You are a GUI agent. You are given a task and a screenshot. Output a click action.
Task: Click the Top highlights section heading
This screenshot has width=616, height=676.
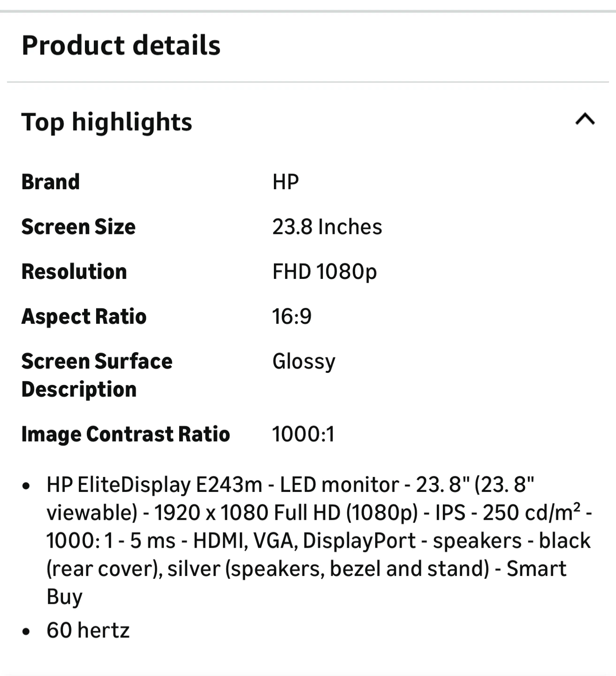tap(107, 122)
